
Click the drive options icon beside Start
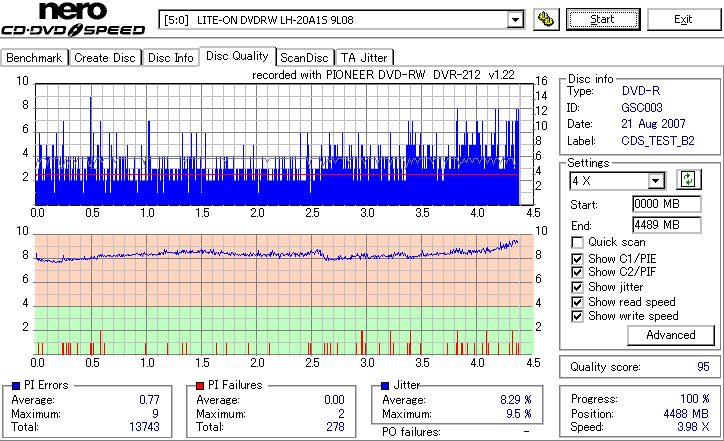(546, 19)
